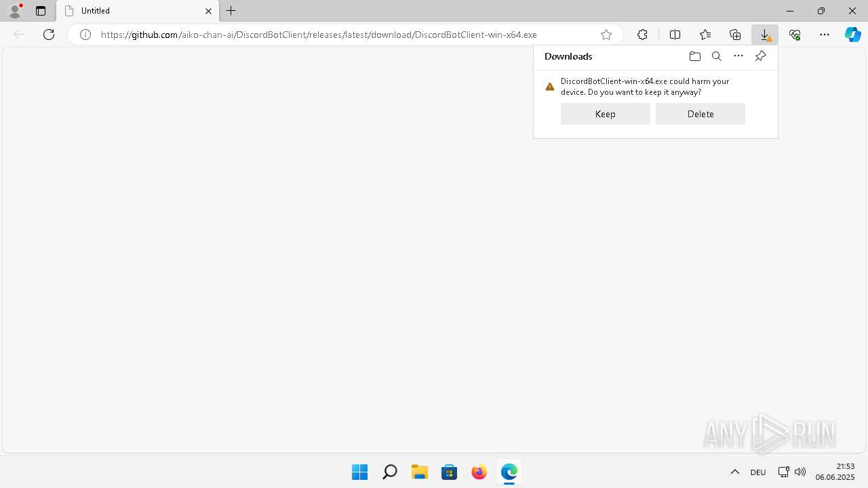Screen dimensions: 868x488
Task: Select the Untitled tab
Action: 138,11
